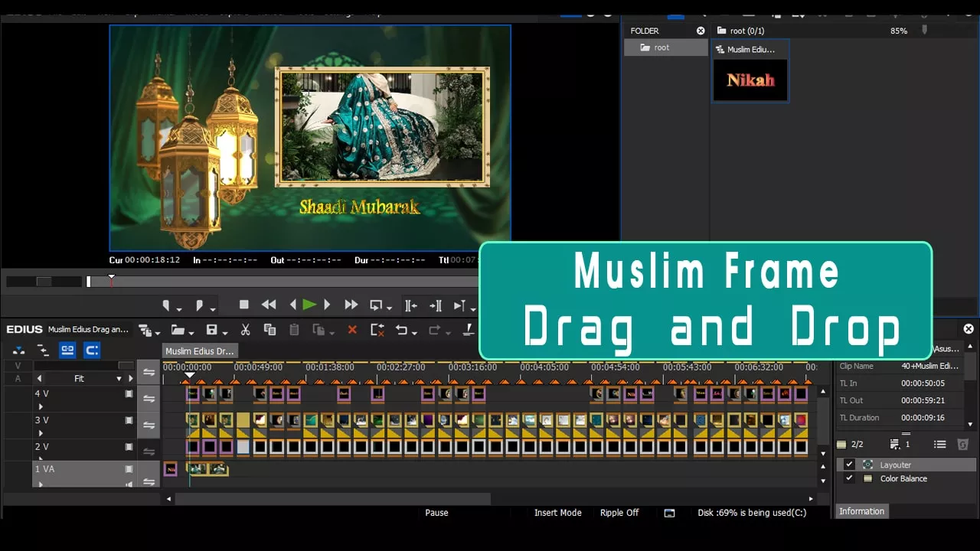Play the timeline with the green play button
This screenshot has width=980, height=551.
pyautogui.click(x=309, y=305)
